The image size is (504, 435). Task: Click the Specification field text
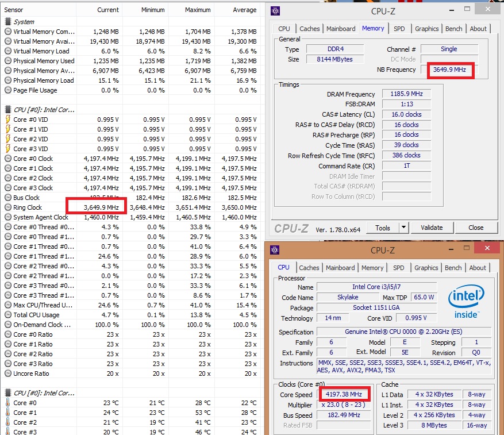tap(403, 332)
